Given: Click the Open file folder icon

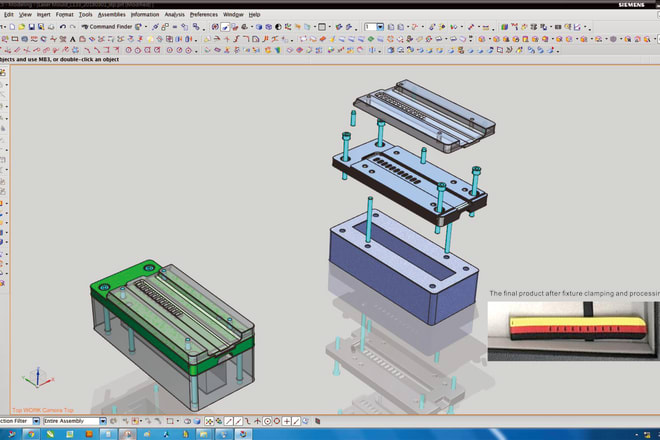Looking at the screenshot, I should pyautogui.click(x=21, y=27).
